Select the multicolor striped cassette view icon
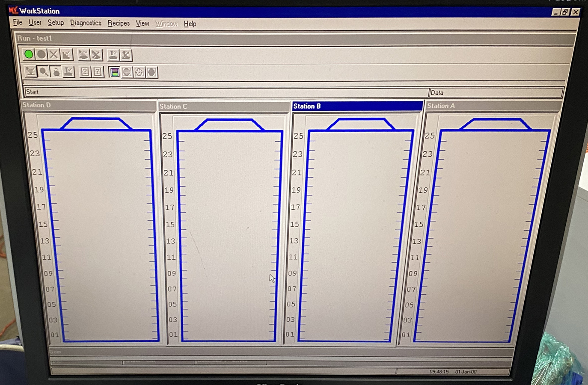Screen dimensions: 588x385 114,72
